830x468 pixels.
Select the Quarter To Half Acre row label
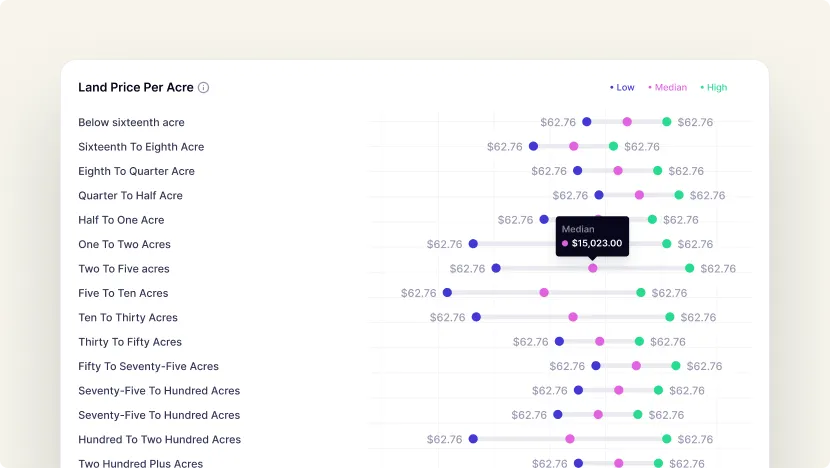pyautogui.click(x=130, y=196)
